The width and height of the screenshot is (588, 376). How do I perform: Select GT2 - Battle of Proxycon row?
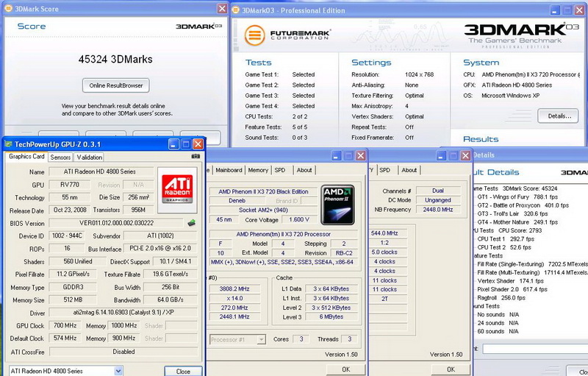coord(523,205)
